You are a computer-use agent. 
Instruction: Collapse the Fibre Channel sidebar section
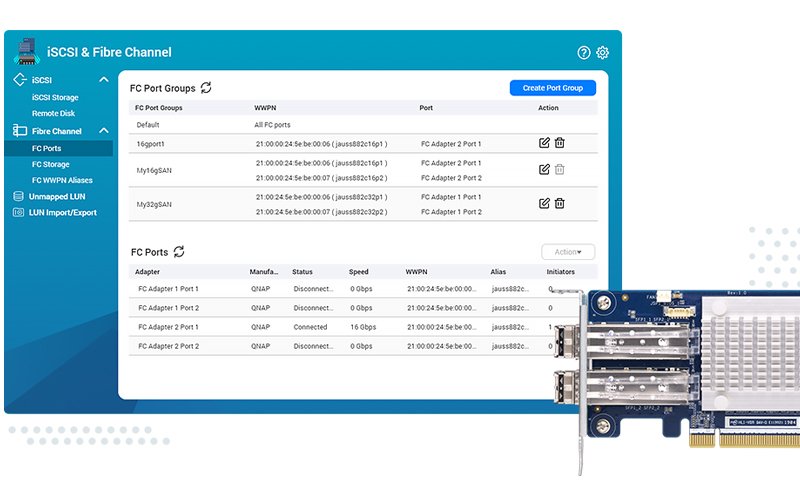click(x=104, y=131)
